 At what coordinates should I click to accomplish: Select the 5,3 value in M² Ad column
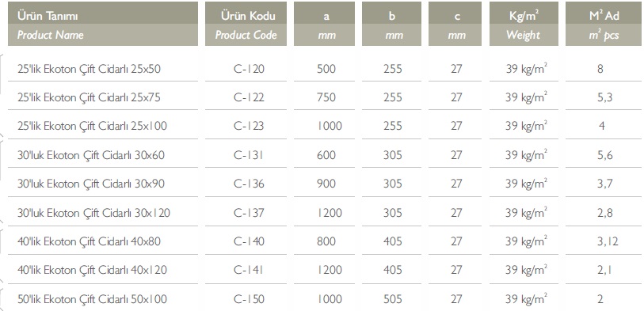(x=604, y=97)
